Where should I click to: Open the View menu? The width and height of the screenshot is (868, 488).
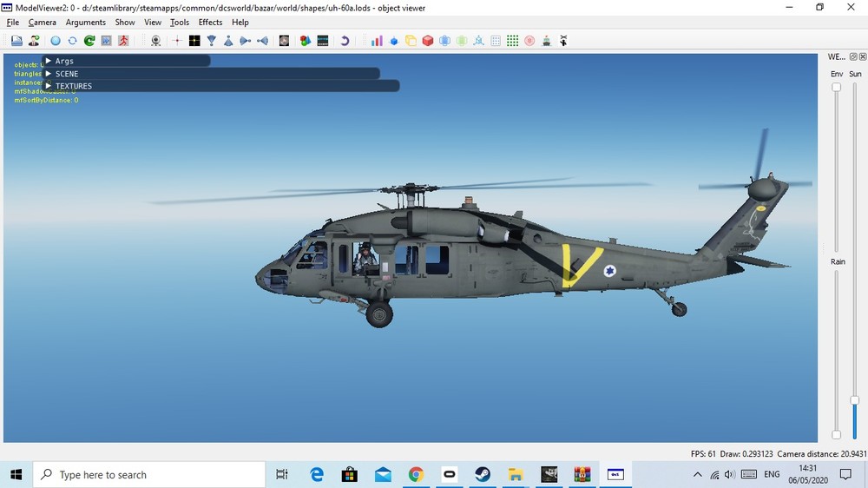point(153,23)
